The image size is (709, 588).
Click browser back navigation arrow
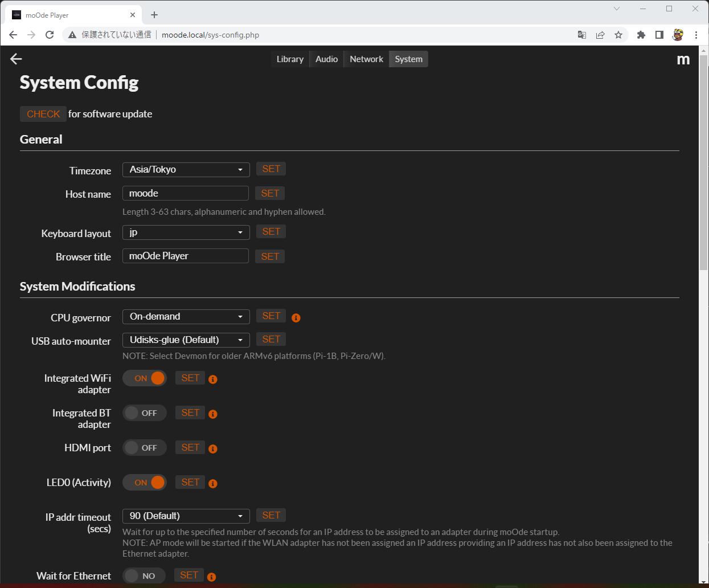point(13,35)
